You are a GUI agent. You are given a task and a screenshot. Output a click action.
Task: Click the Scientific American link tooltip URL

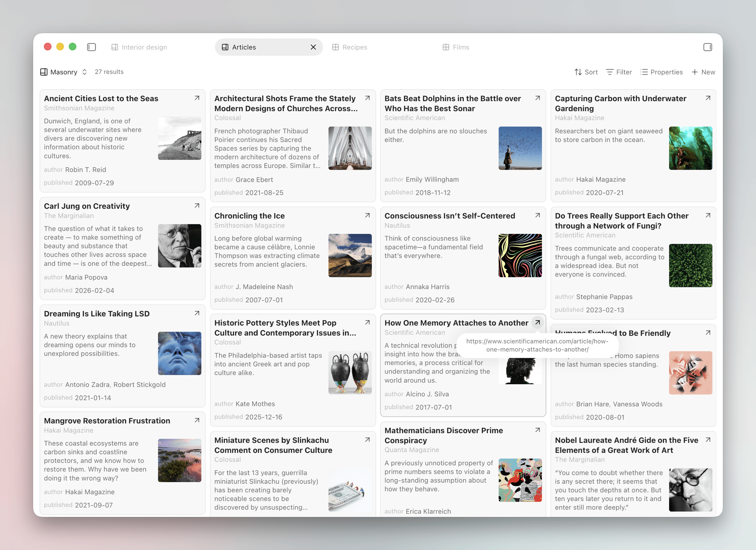pos(537,346)
